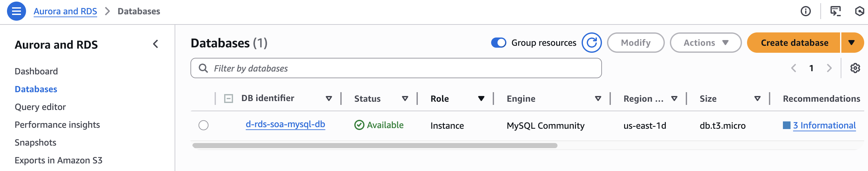Click the info circle icon
This screenshot has height=171, width=868.
point(805,11)
